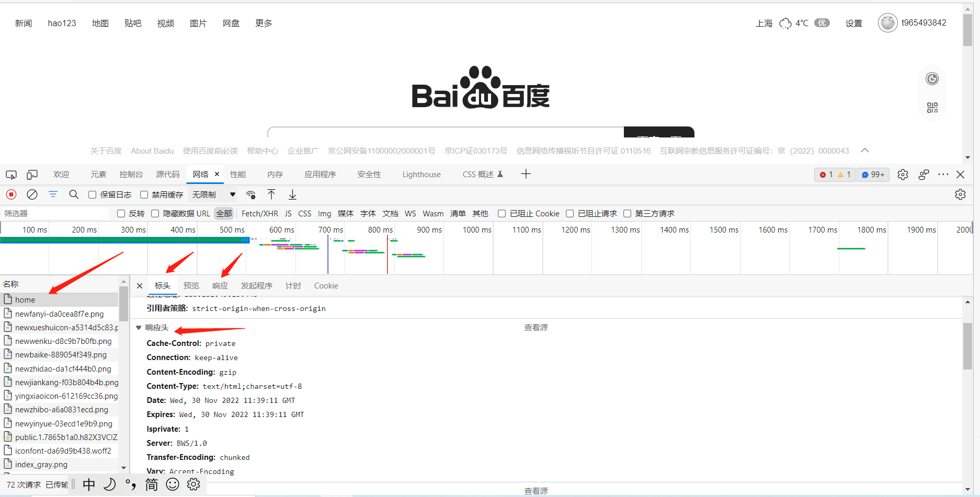
Task: Check the 第三方请求 checkbox
Action: (627, 213)
